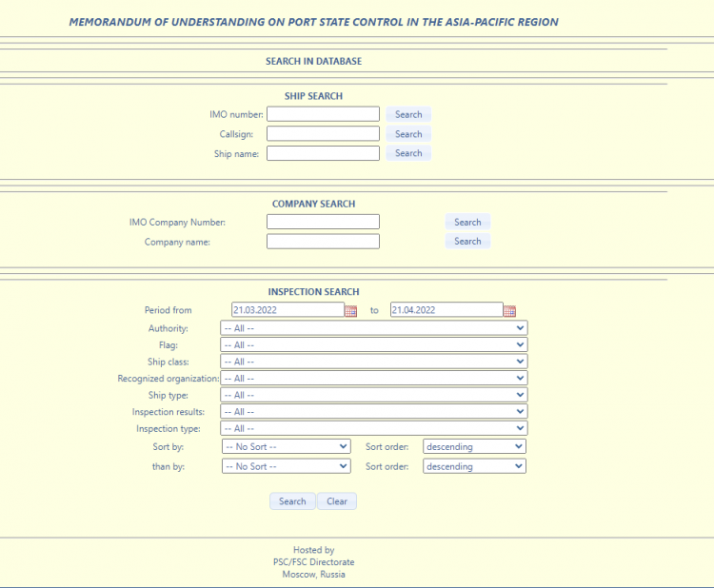Click the PSC/FSC Directorate footer text
This screenshot has height=588, width=714.
pos(314,562)
